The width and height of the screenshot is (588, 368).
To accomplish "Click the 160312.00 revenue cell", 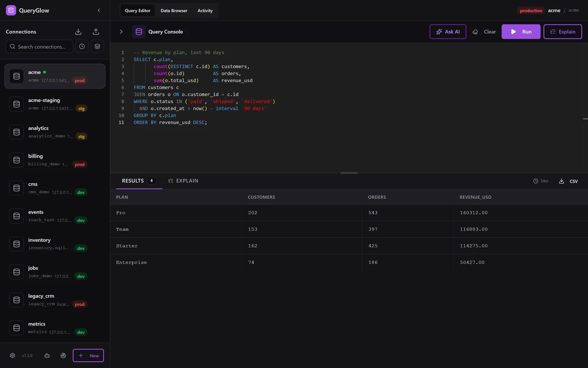I will coord(520,213).
